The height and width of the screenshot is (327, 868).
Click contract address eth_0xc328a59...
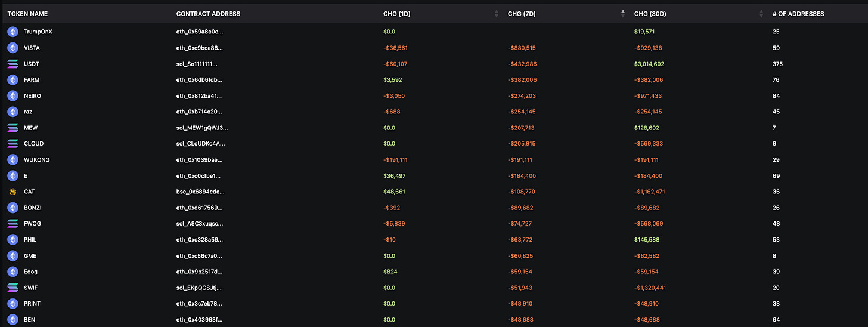200,240
